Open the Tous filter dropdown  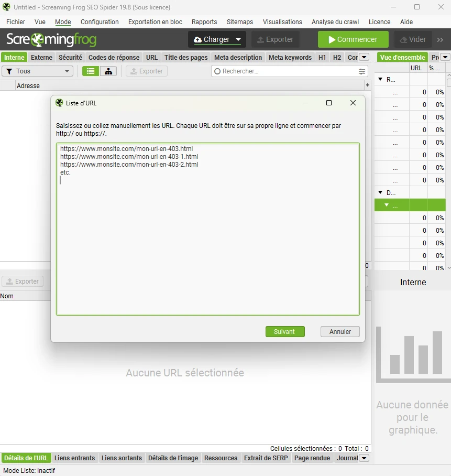pos(37,71)
